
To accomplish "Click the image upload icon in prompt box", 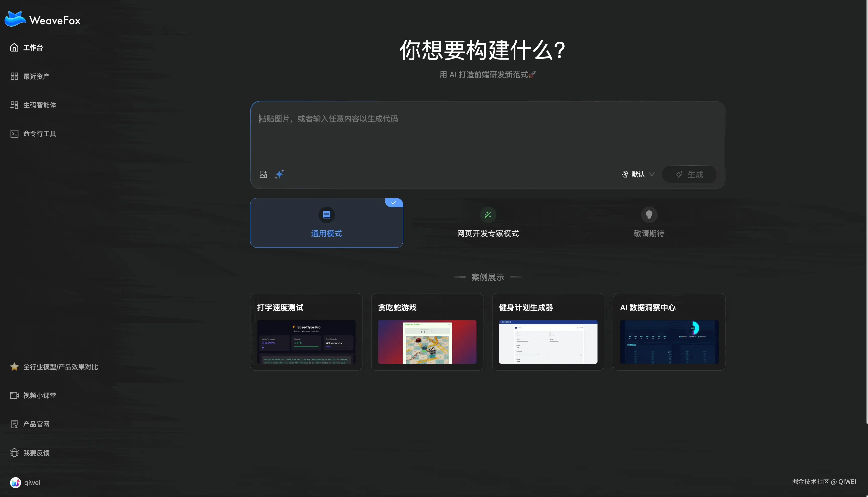I will (263, 174).
